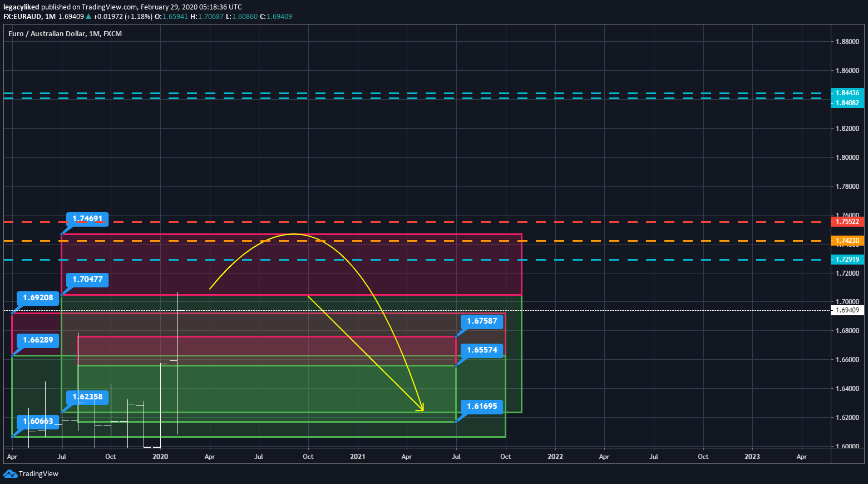This screenshot has width=868, height=484.
Task: Click the 1.64000 price scale label
Action: pyautogui.click(x=847, y=389)
